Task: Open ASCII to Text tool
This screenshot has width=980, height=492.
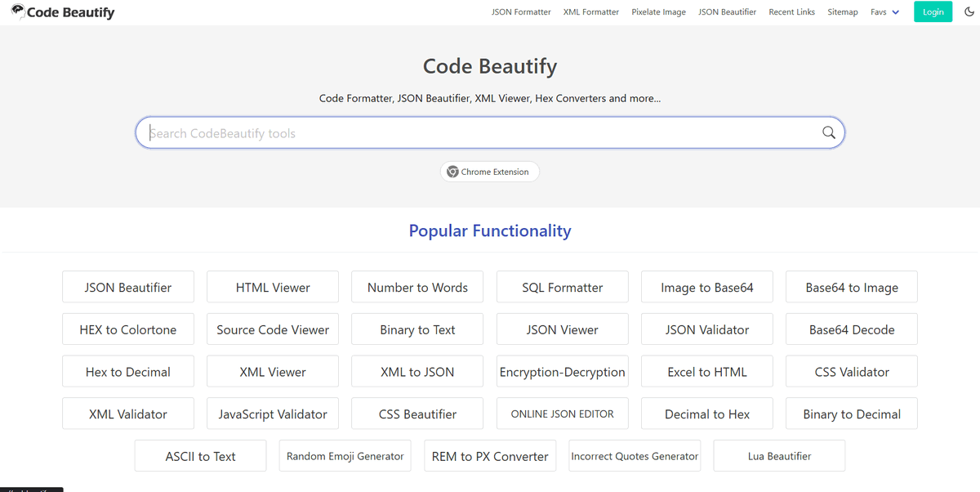Action: pos(201,456)
